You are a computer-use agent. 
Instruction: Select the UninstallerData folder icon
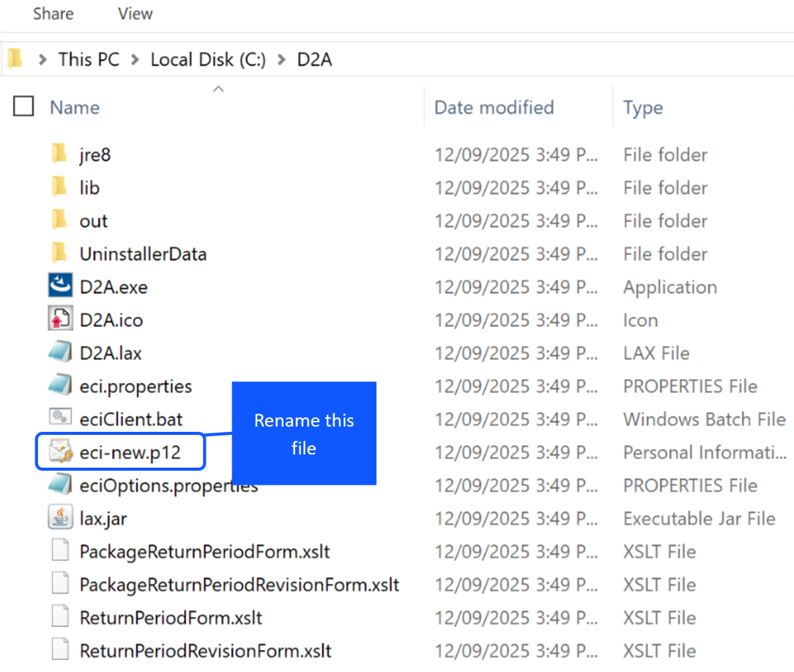[60, 254]
